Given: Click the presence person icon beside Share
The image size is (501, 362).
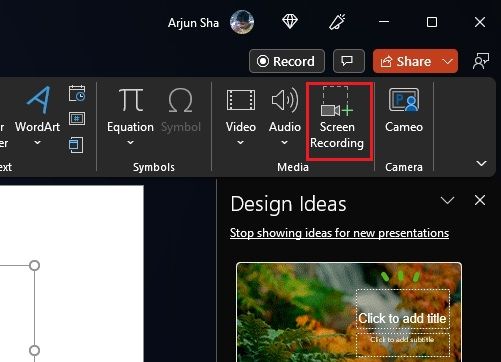Looking at the screenshot, I should click(x=481, y=61).
